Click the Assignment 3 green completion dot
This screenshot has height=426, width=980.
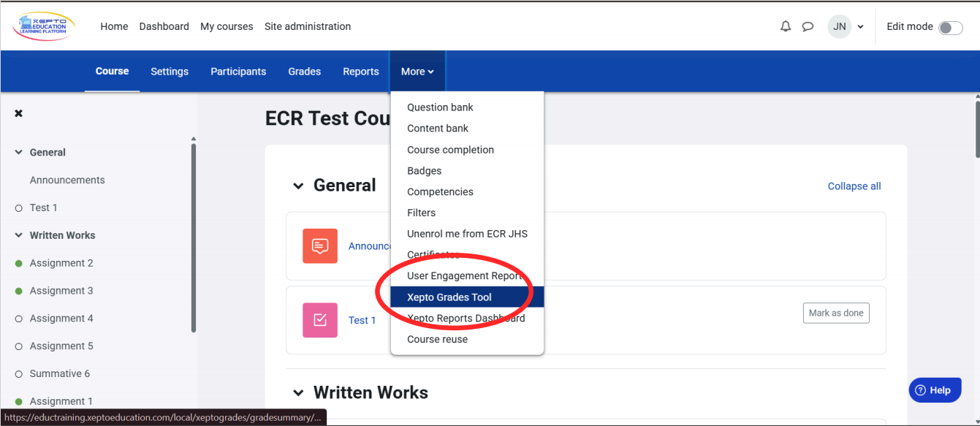19,291
